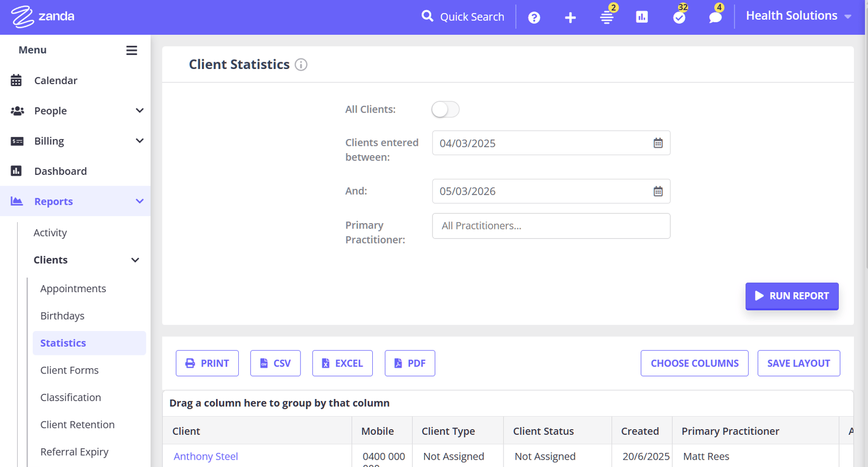Open calendar picker for Clients entered between
The width and height of the screenshot is (868, 467).
[x=658, y=143]
